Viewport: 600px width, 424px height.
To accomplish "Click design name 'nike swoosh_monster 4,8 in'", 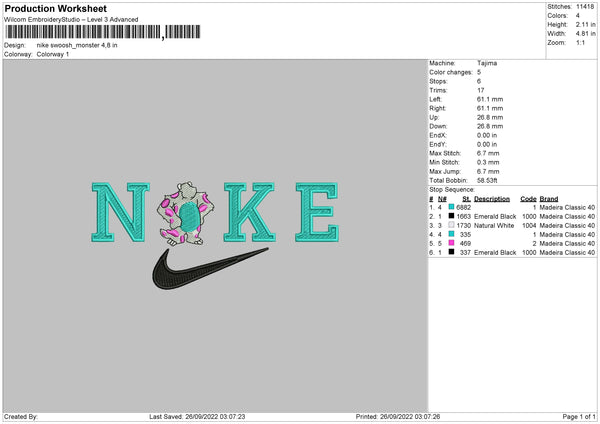I will (77, 45).
